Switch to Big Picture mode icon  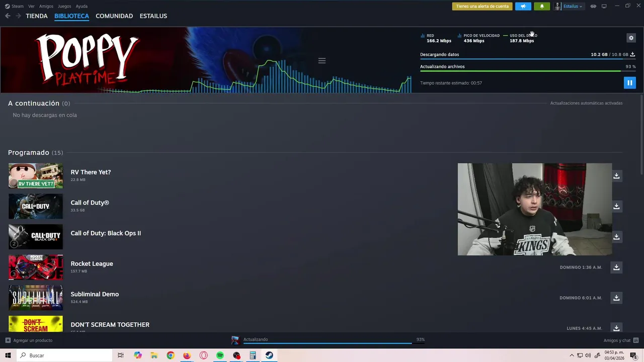pyautogui.click(x=604, y=6)
